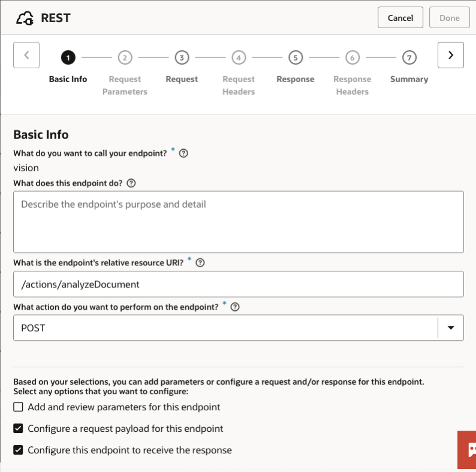The image size is (476, 472).
Task: Expand the POST action dropdown arrow
Action: tap(451, 328)
